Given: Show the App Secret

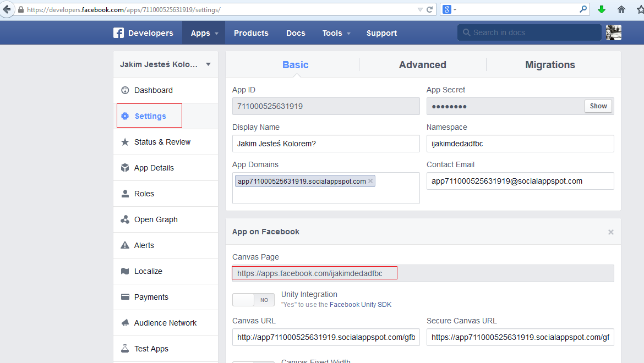Looking at the screenshot, I should (598, 106).
